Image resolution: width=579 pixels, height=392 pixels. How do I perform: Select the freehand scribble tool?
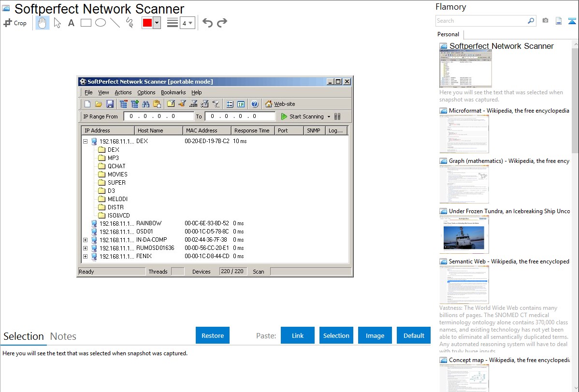(130, 23)
